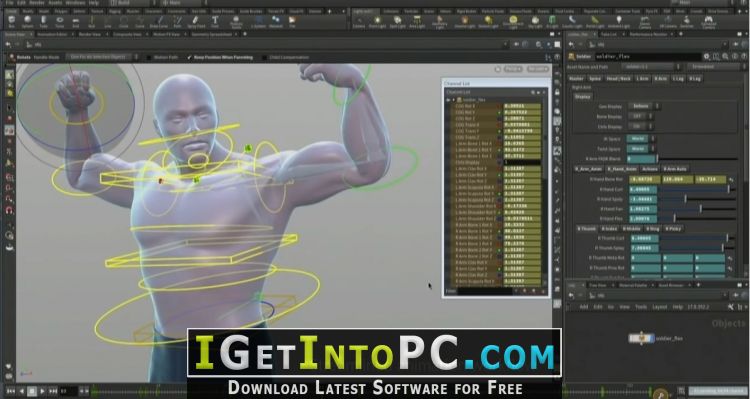This screenshot has height=399, width=750.
Task: Open the IK Space World dropdown
Action: pos(641,139)
